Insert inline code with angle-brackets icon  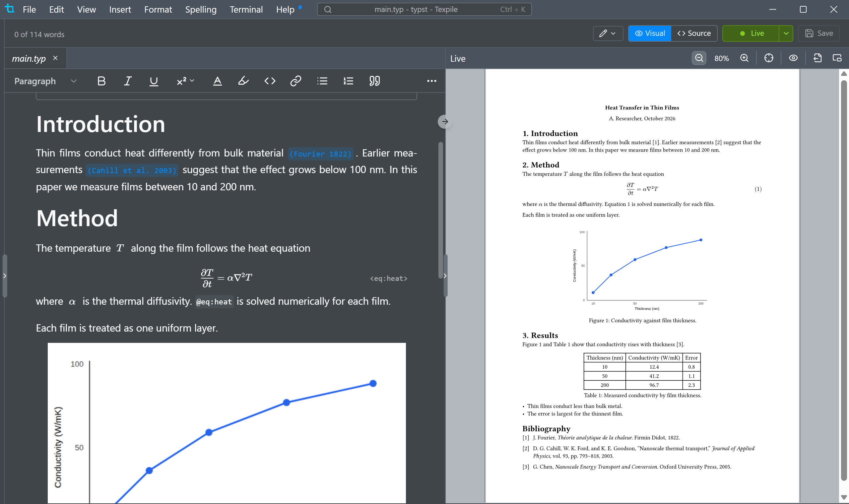click(x=270, y=81)
